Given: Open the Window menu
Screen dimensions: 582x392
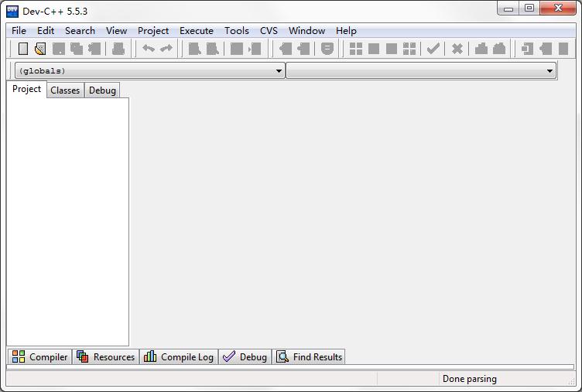Looking at the screenshot, I should click(x=307, y=30).
